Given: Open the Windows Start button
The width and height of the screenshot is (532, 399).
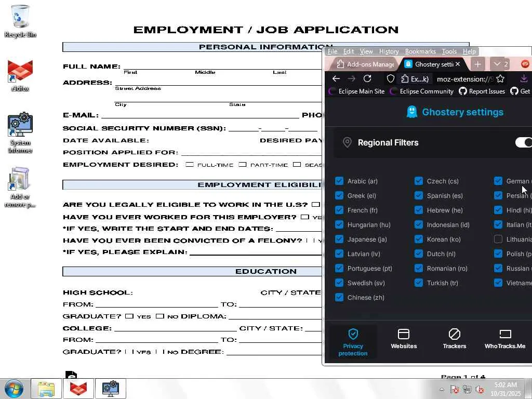Looking at the screenshot, I should point(14,389).
